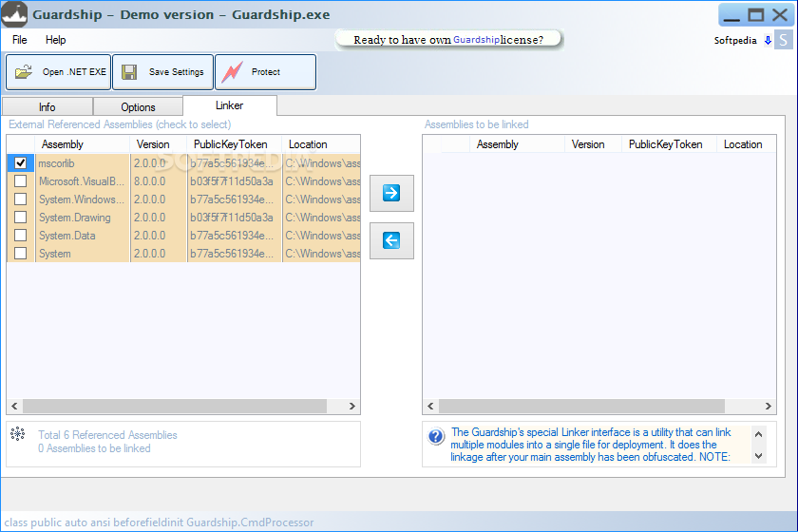This screenshot has height=532, width=798.
Task: Click the Softpedia label link
Action: [735, 40]
